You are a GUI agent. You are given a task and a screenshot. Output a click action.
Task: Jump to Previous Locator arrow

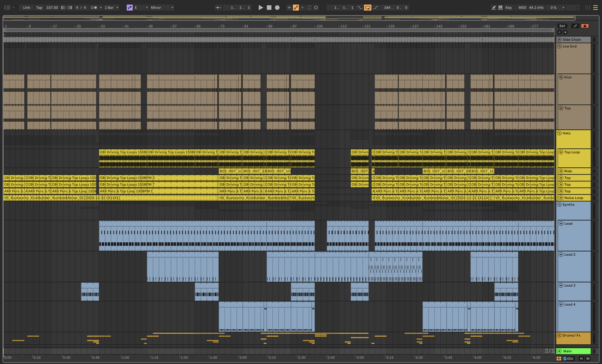click(559, 32)
